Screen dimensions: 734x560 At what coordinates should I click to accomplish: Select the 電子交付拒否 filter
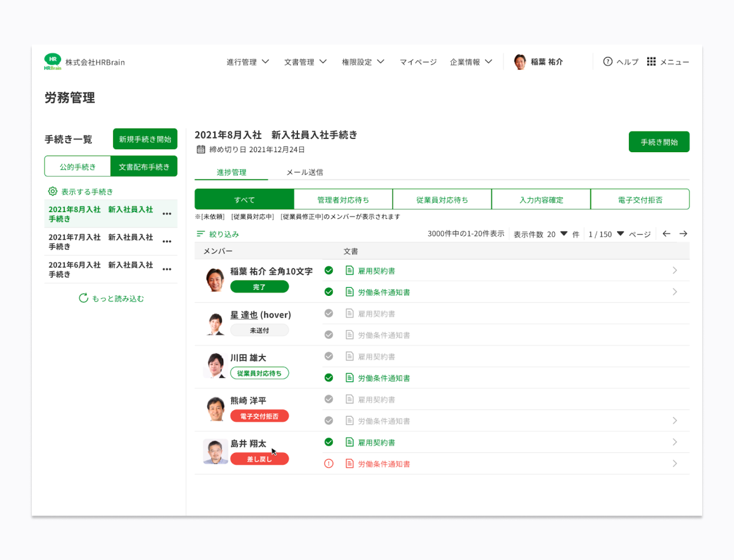(640, 199)
